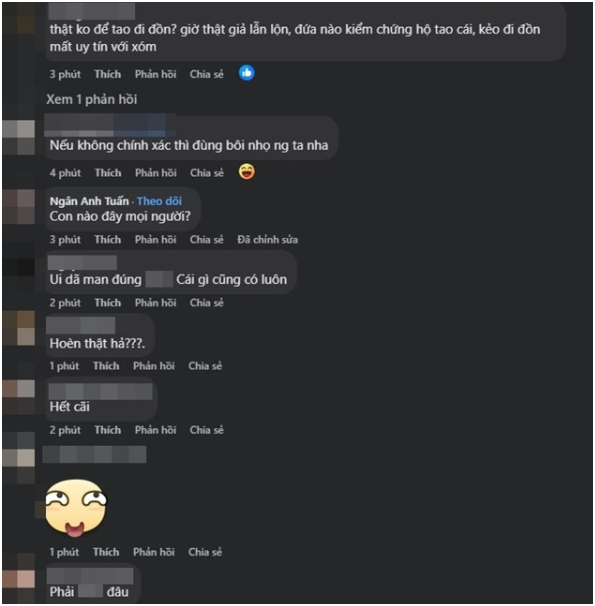Screen dimensions: 595x606
Task: View edit history via "Đã chỉnh sửa"
Action: 267,240
